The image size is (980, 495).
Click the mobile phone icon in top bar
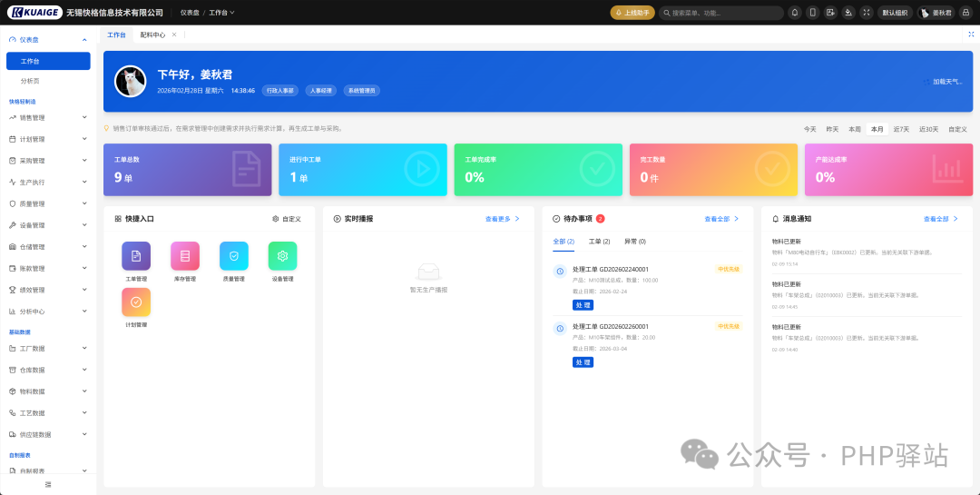pos(812,13)
